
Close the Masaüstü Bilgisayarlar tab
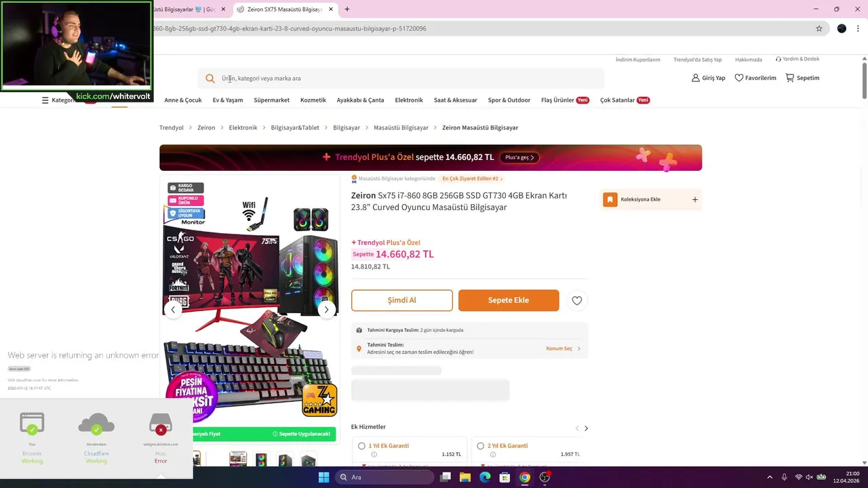[223, 9]
